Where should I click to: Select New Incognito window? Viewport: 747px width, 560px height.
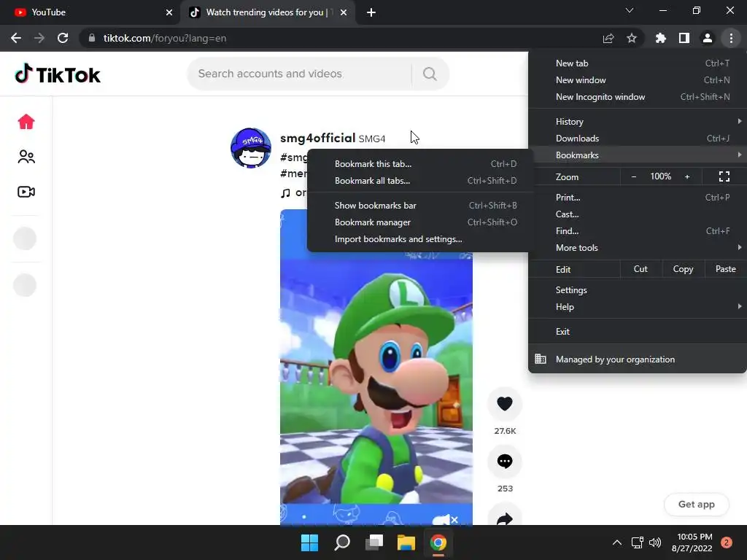coord(638,97)
